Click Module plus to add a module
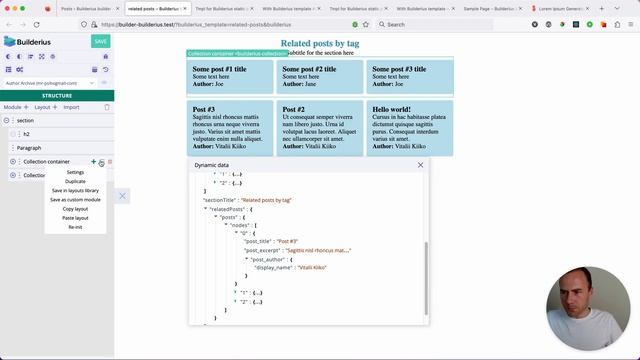Viewport: 640px width, 360px height. [x=16, y=107]
